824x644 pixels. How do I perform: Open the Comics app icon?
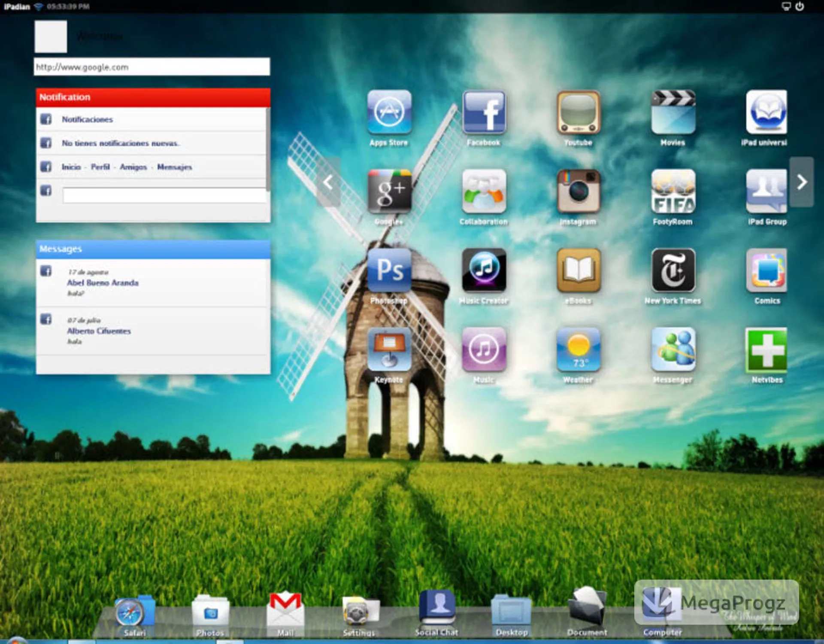coord(766,270)
